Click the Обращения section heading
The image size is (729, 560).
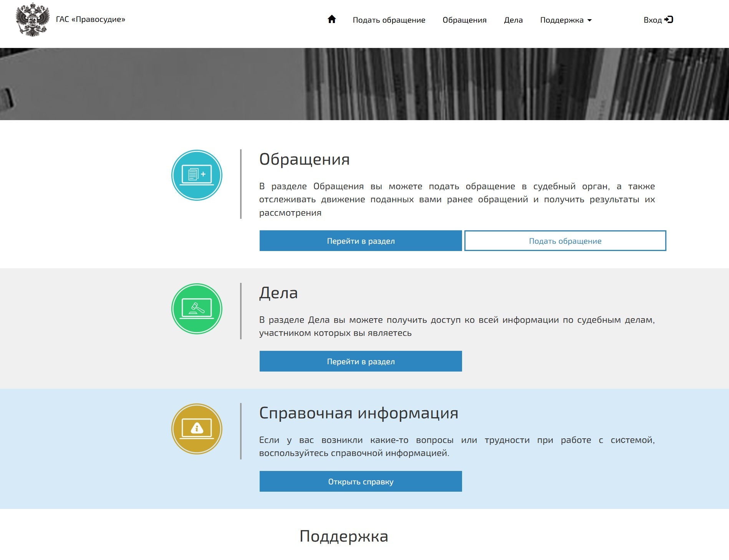tap(304, 159)
